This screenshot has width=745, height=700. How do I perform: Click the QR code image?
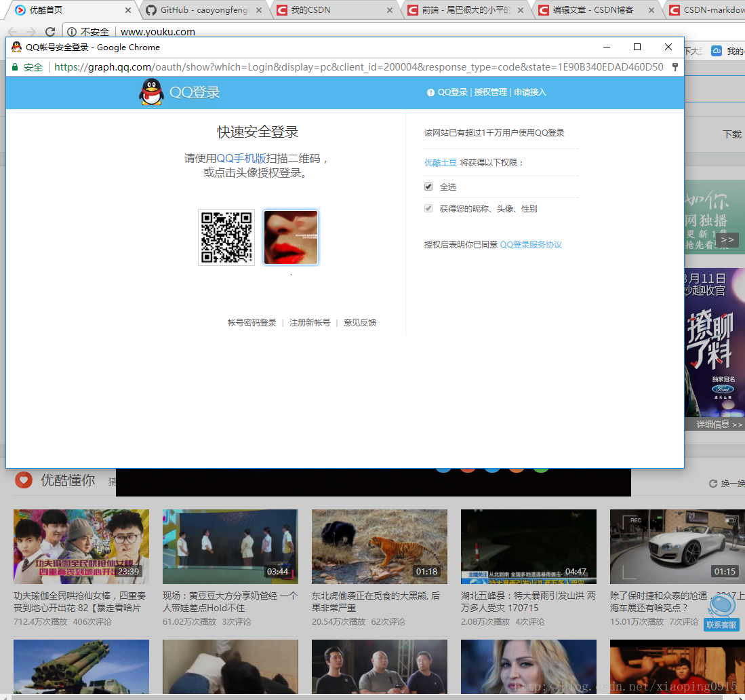click(x=226, y=237)
